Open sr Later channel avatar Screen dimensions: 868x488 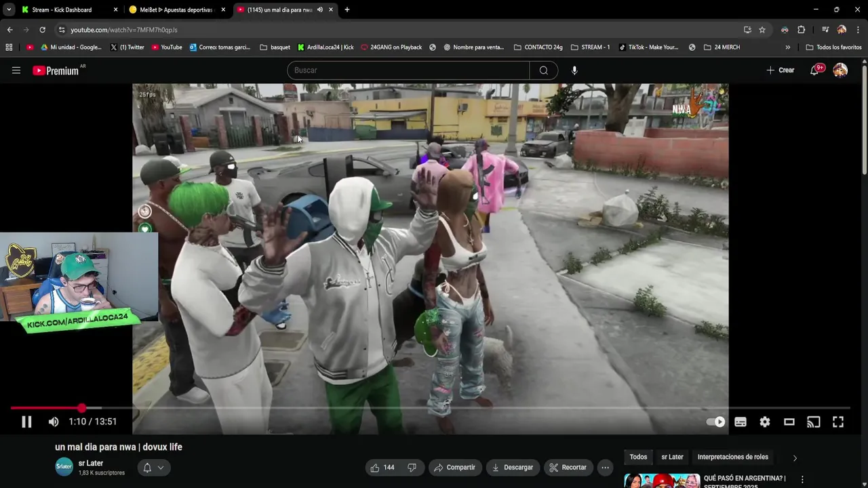click(64, 467)
